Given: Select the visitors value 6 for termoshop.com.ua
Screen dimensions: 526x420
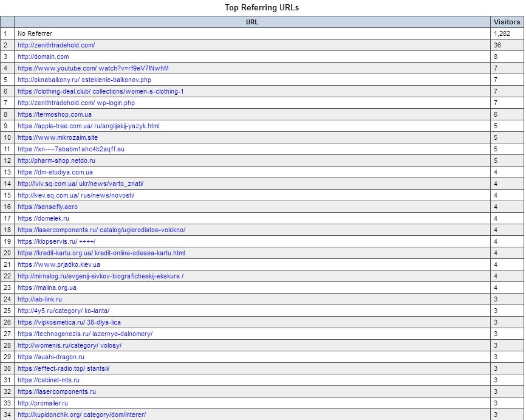Looking at the screenshot, I should pos(496,114).
